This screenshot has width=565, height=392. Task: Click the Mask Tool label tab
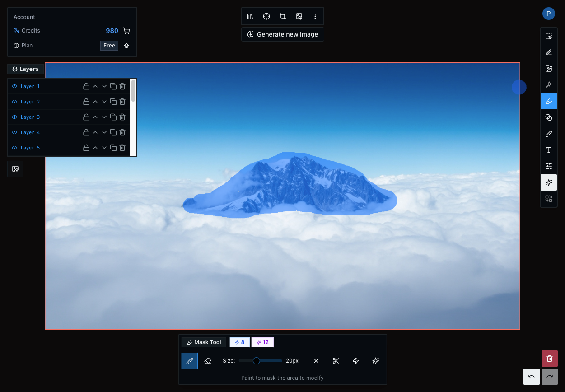204,342
